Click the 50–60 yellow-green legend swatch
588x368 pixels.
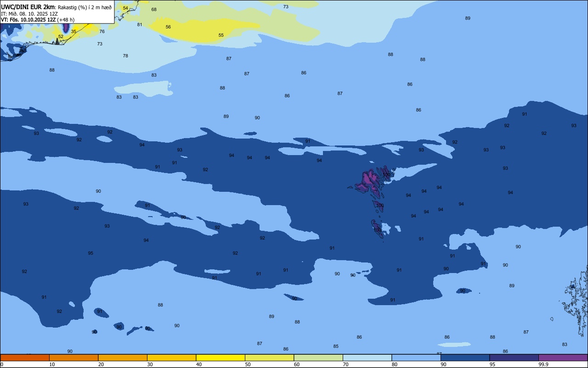click(269, 357)
